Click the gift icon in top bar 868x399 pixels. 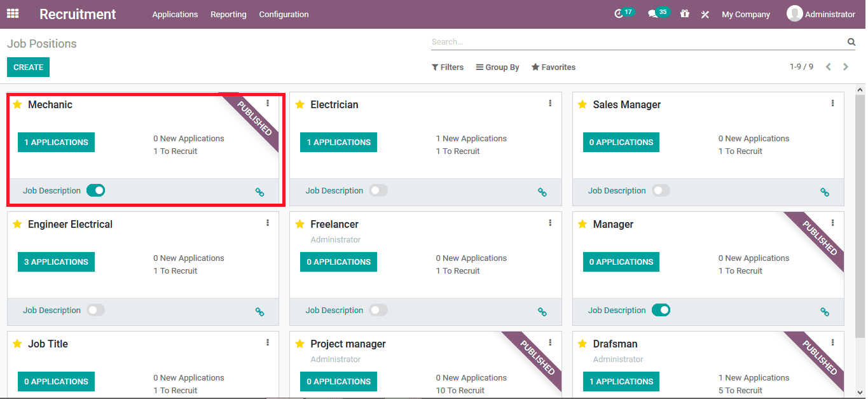684,13
